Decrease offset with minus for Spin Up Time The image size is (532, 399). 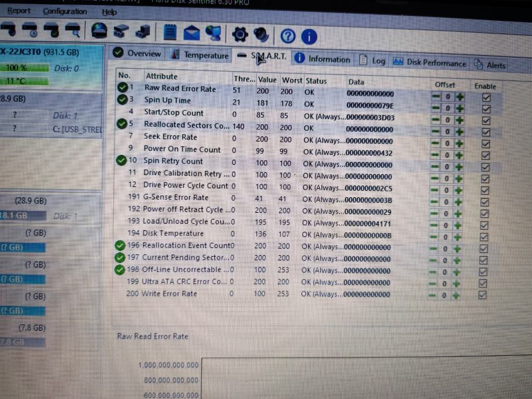[436, 108]
